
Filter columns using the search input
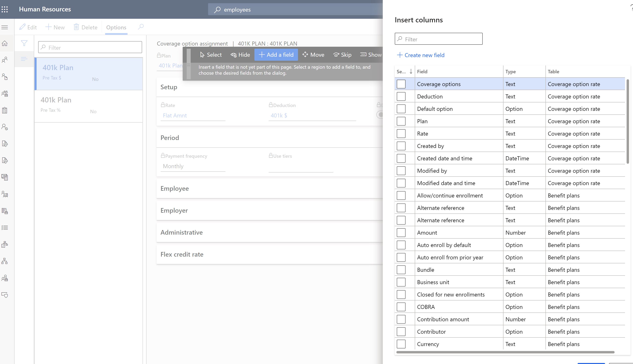[438, 39]
